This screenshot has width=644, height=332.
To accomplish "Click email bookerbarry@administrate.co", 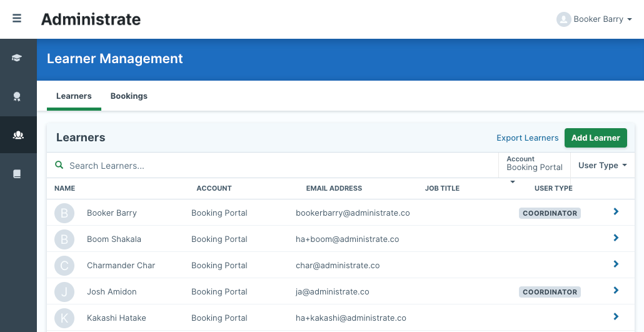I will pyautogui.click(x=353, y=213).
